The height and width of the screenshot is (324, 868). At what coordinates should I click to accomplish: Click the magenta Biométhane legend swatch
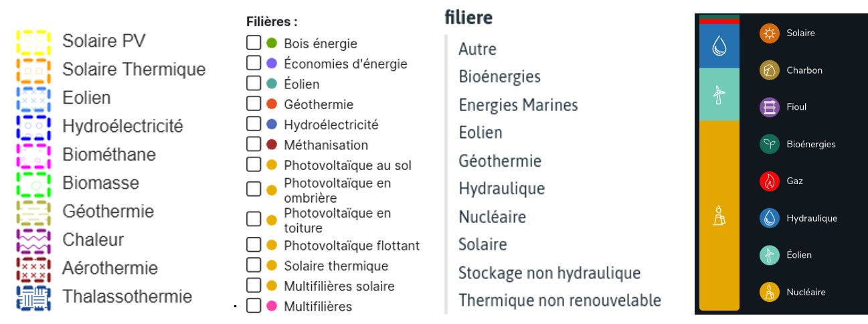(x=33, y=155)
